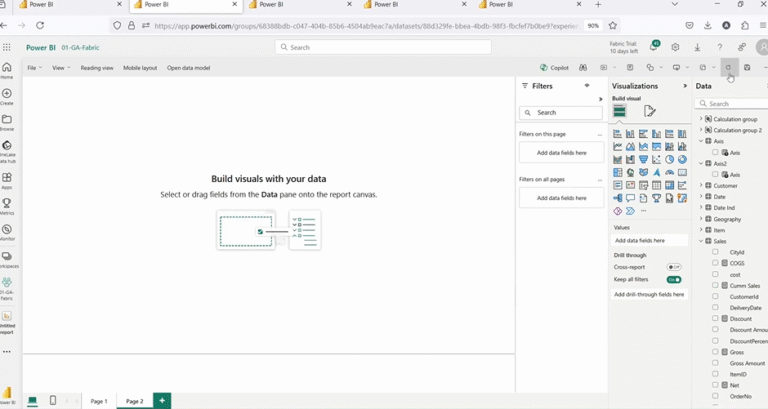Expand the Calculation group 2 table
768x409 pixels.
pyautogui.click(x=701, y=130)
